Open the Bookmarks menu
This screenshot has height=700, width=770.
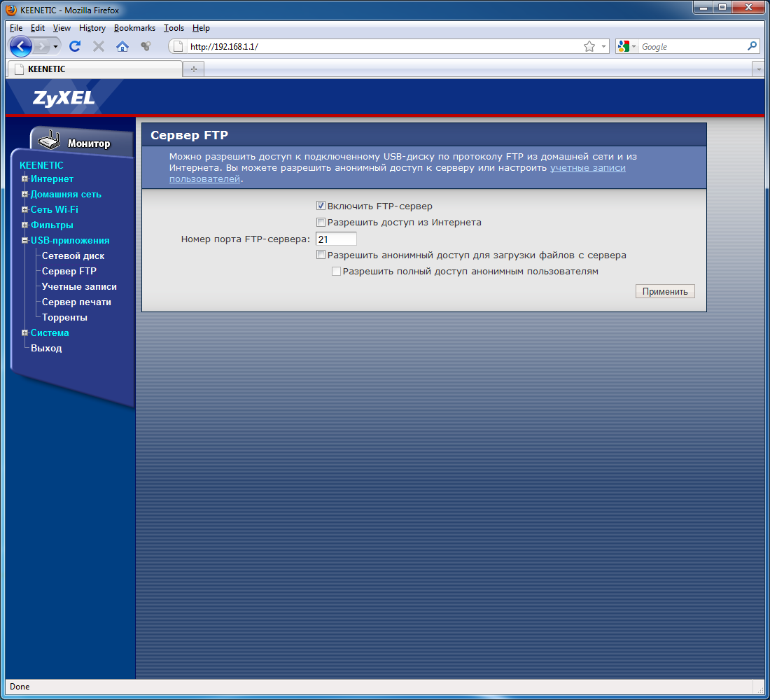click(134, 28)
